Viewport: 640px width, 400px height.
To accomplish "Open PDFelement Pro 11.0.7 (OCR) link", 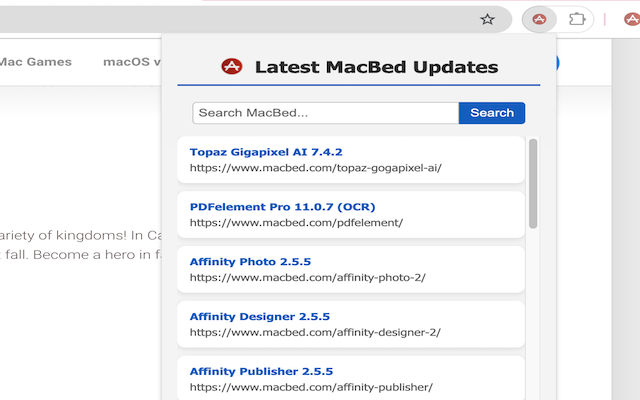I will [x=282, y=207].
